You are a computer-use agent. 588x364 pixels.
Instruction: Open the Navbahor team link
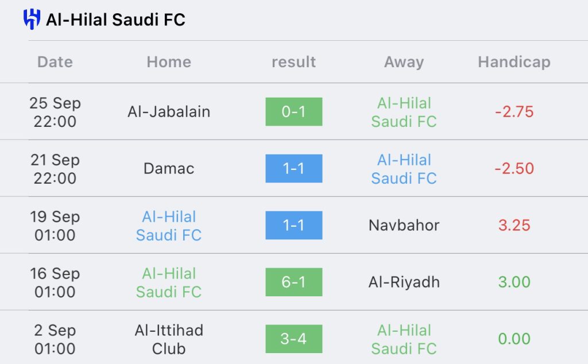tap(404, 225)
